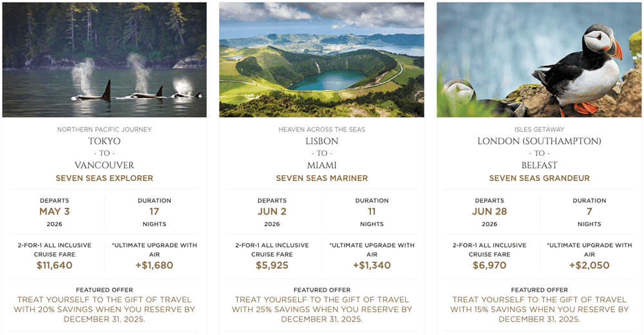
Task: Open the Seven Seas Explorer ship link
Action: pyautogui.click(x=104, y=178)
